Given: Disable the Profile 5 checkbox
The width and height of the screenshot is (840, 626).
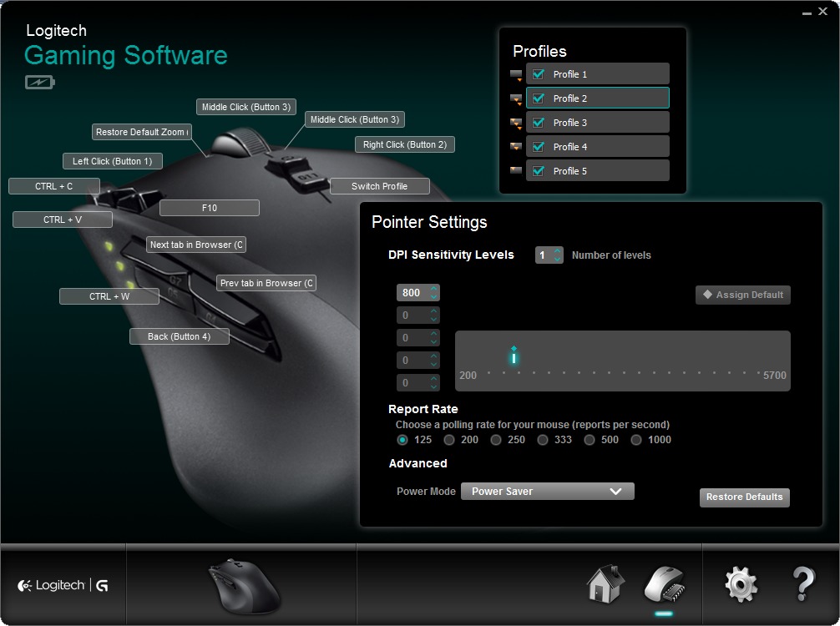Looking at the screenshot, I should click(538, 170).
